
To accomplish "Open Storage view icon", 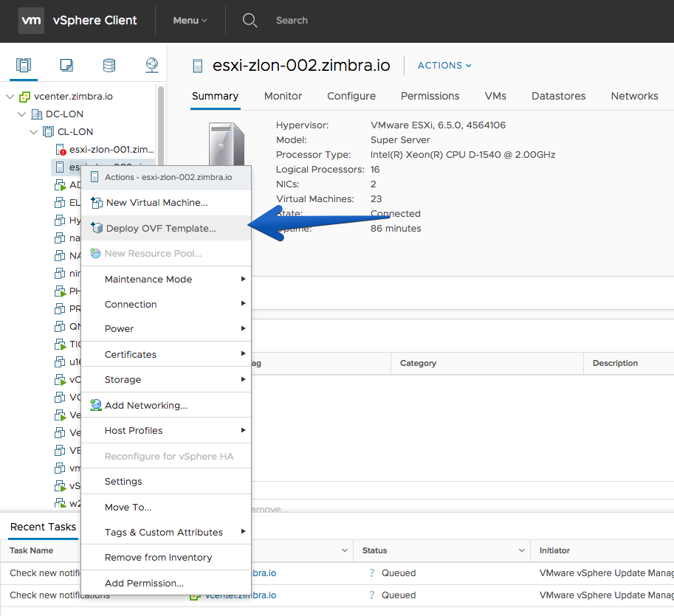I will click(x=109, y=66).
